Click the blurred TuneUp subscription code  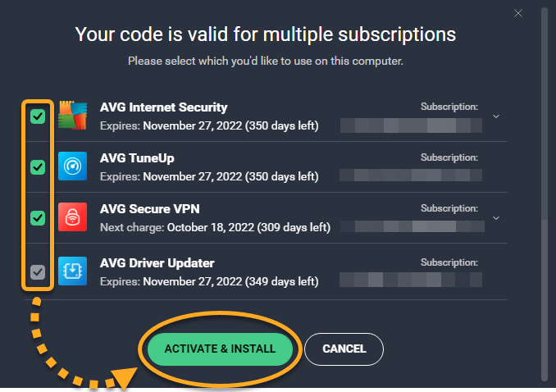click(x=411, y=175)
